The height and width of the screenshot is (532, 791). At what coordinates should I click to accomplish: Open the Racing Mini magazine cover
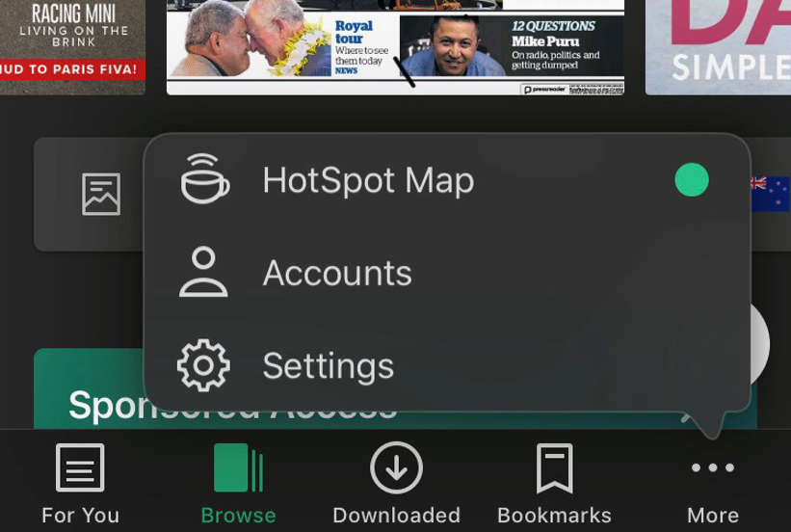tap(72, 43)
